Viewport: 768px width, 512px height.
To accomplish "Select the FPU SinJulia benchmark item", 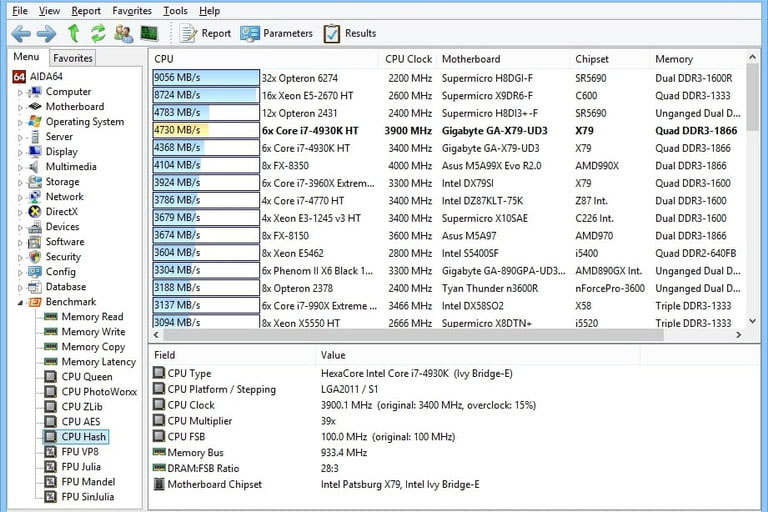I will (x=79, y=497).
